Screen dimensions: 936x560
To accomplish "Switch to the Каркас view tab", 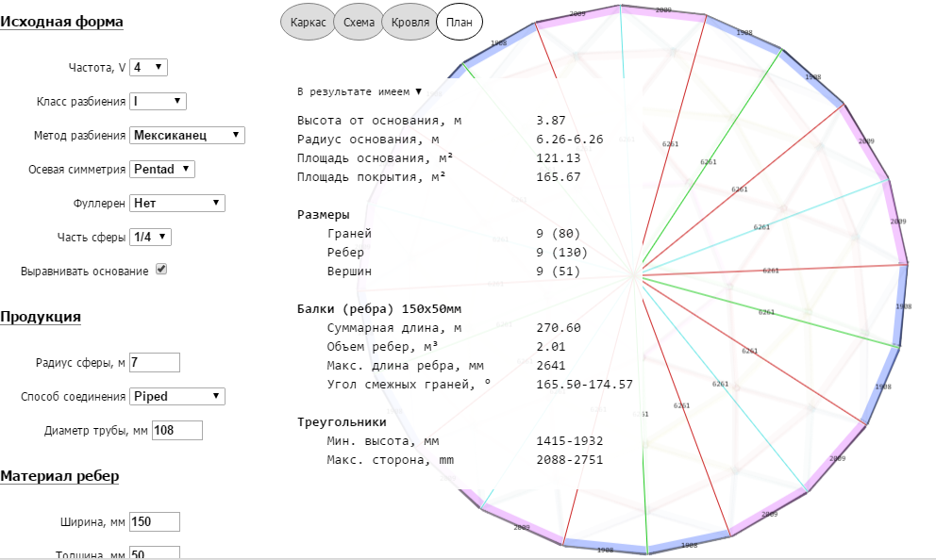I will (308, 22).
